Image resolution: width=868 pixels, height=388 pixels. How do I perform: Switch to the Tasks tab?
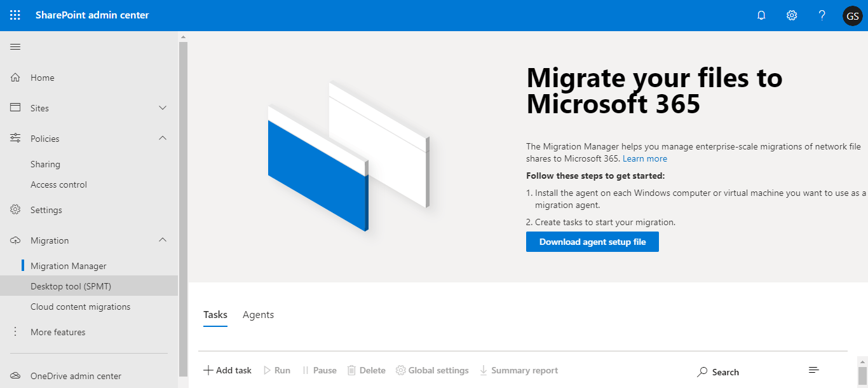[x=215, y=315]
